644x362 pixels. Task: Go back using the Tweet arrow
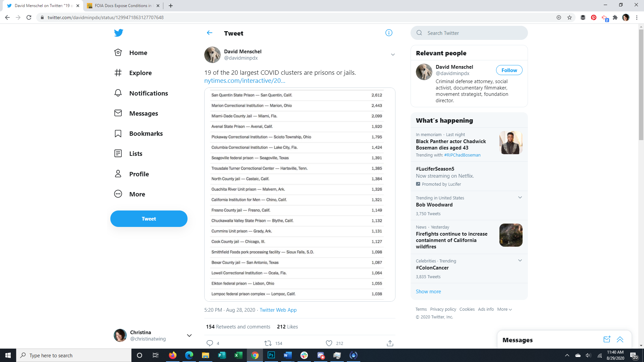[x=210, y=33]
